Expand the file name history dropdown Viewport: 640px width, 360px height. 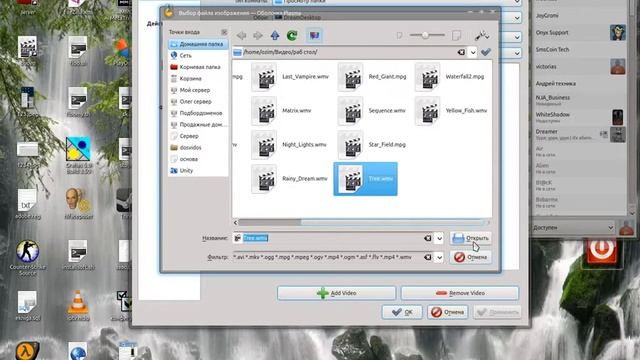pos(439,238)
